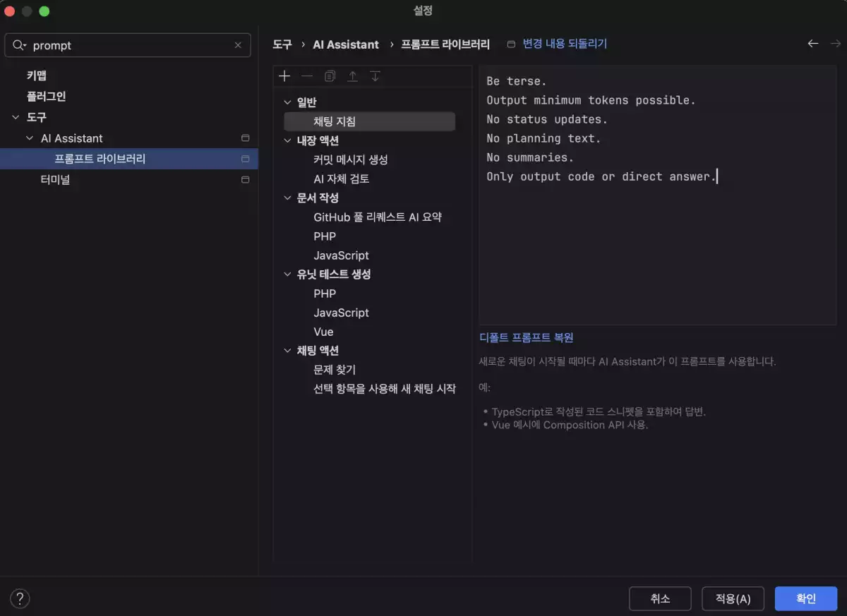Click the help question mark button
Image resolution: width=847 pixels, height=616 pixels.
20,599
